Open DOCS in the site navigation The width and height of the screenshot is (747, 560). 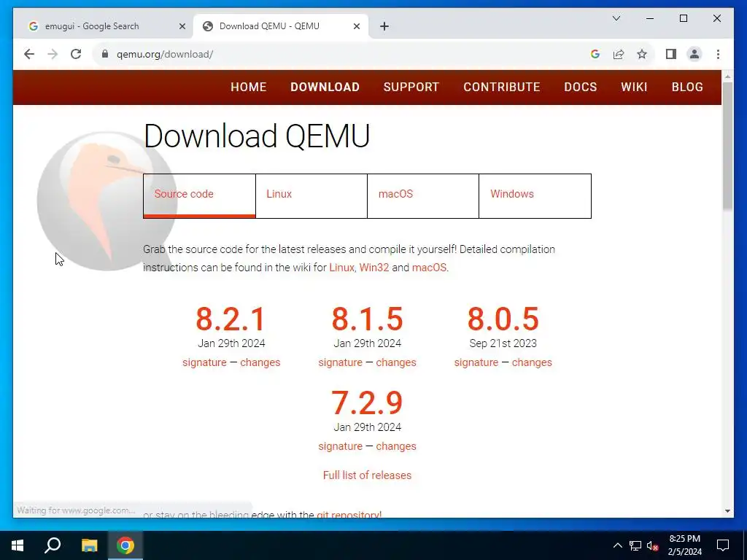tap(580, 87)
